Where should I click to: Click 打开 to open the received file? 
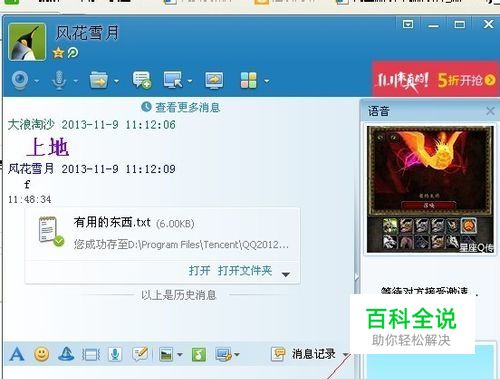tap(199, 270)
